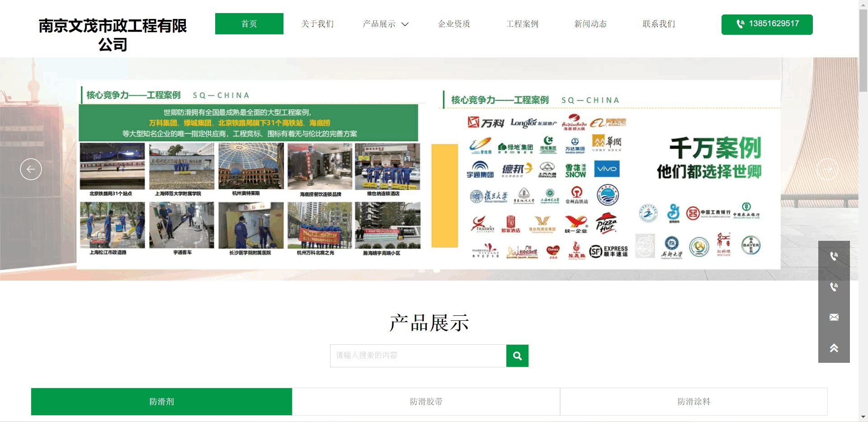The height and width of the screenshot is (422, 868).
Task: Click the BAYER logo in banner
Action: [x=751, y=245]
